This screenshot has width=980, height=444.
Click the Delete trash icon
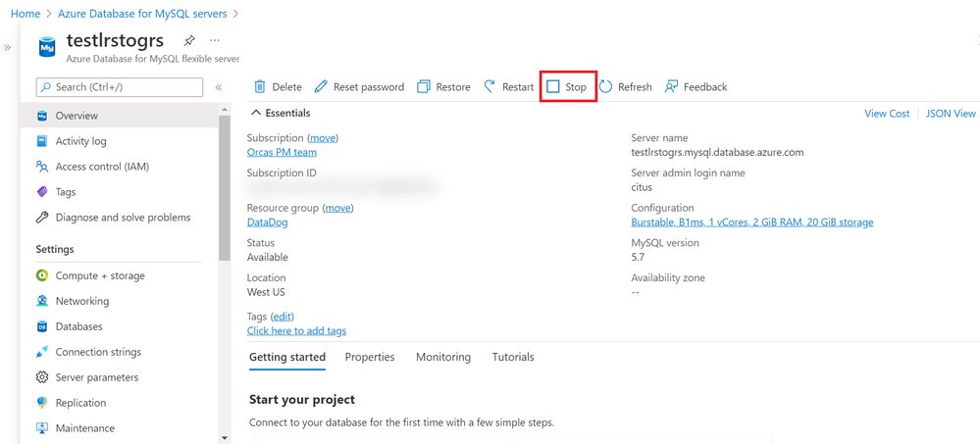260,87
